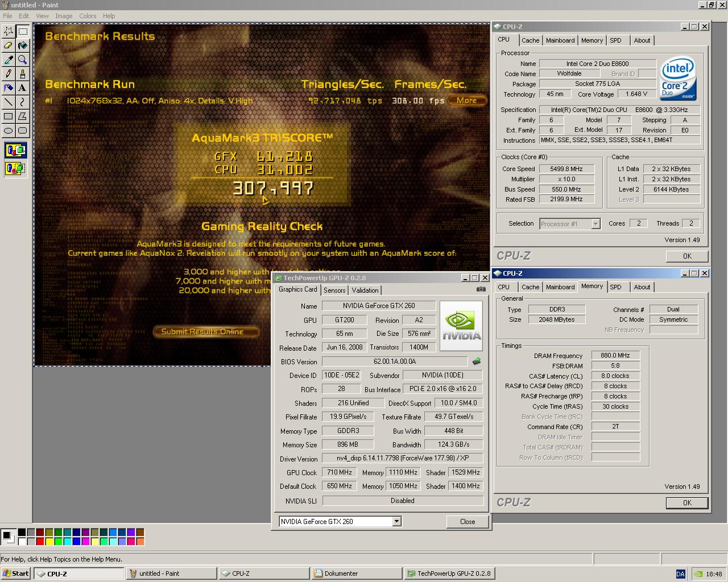728x582 pixels.
Task: Switch to the Sensors tab in GPU-Z
Action: click(x=334, y=290)
